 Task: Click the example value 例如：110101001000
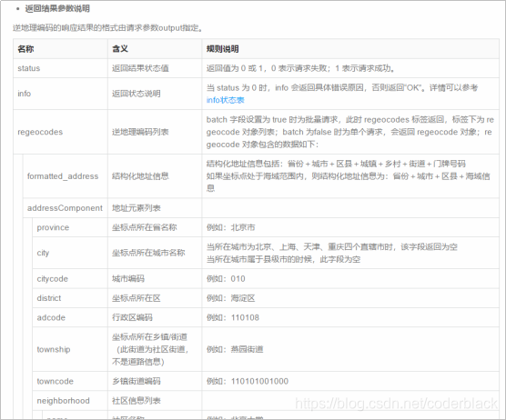point(248,381)
